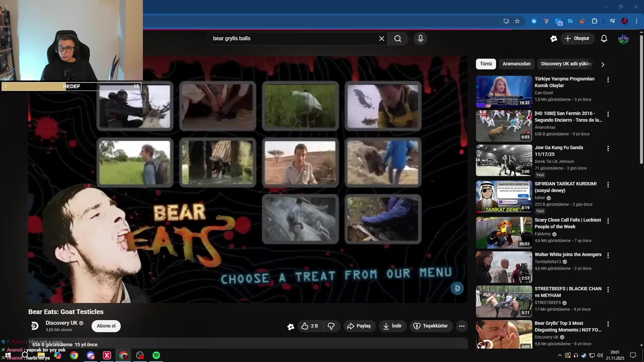Select the Tümü filter chip
644x362 pixels.
coord(486,64)
